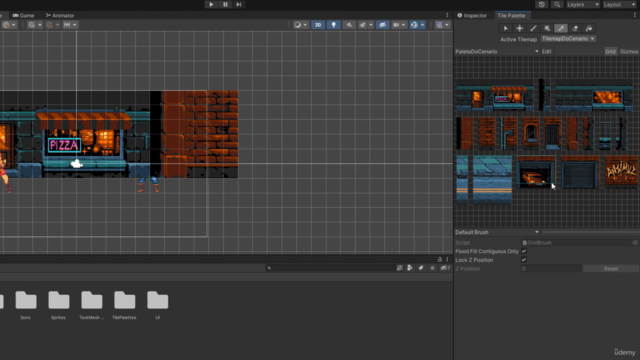Image resolution: width=640 pixels, height=360 pixels.
Task: Toggle Scene Gizmos globe button
Action: coord(414,25)
